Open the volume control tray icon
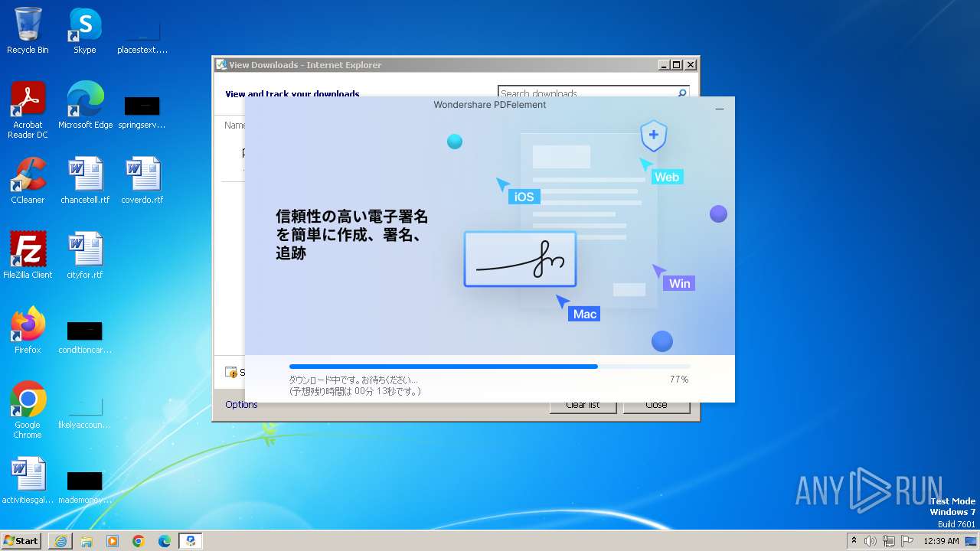 pos(871,541)
